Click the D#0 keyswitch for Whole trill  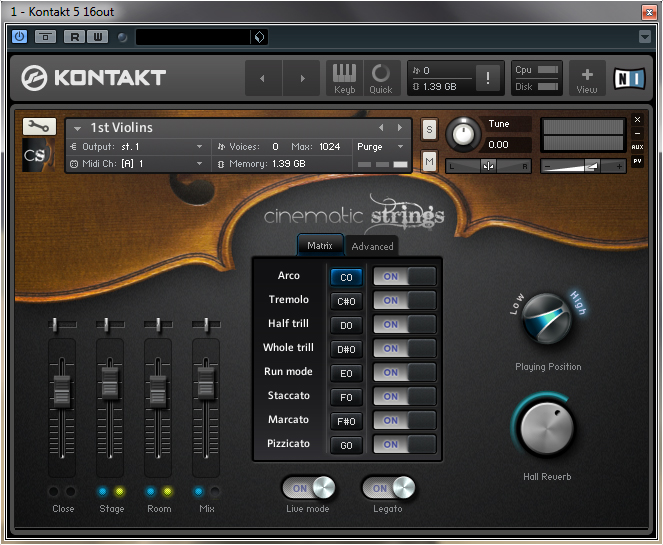coord(346,349)
